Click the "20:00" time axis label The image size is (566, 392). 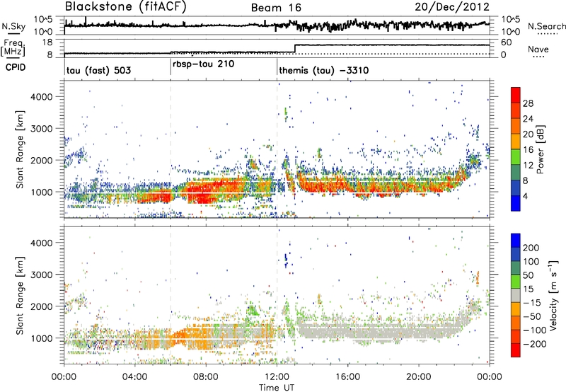coord(419,377)
